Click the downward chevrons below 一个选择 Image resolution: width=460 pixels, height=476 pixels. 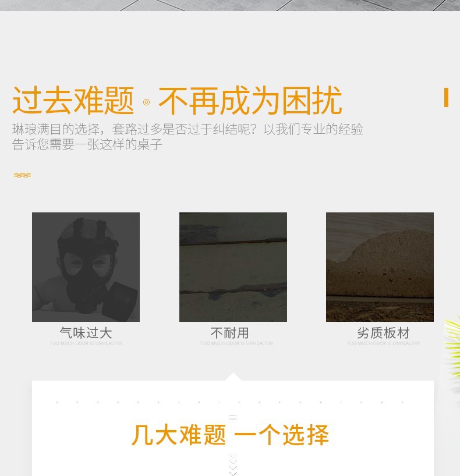coord(233,464)
